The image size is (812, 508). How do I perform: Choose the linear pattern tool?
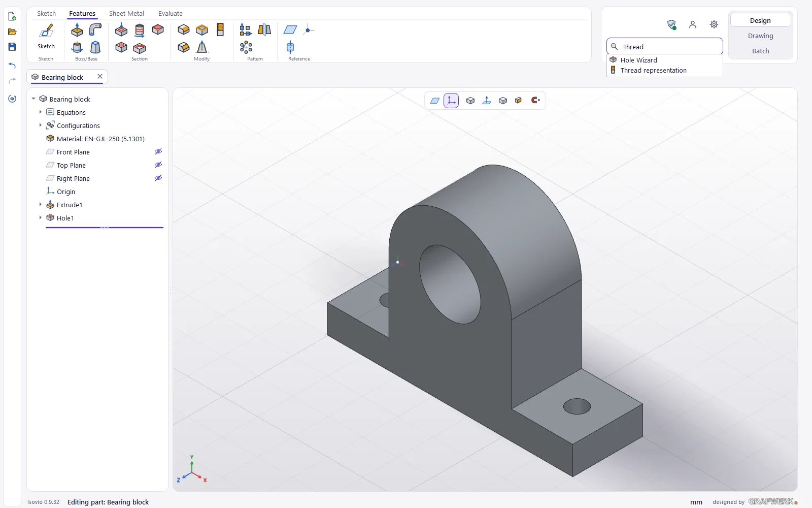246,30
